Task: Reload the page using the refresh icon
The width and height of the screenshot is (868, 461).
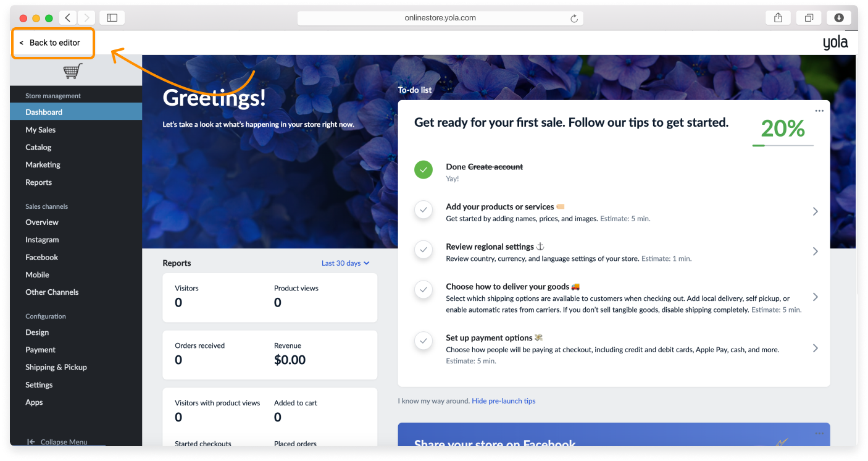Action: coord(574,17)
